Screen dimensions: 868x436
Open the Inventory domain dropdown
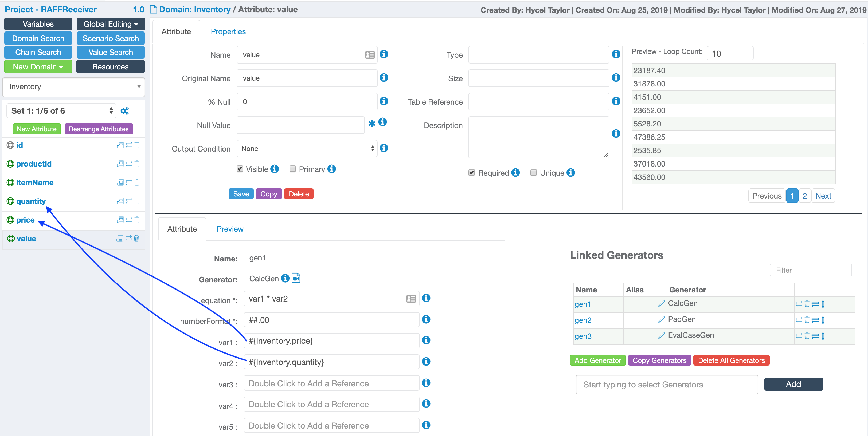[x=74, y=87]
